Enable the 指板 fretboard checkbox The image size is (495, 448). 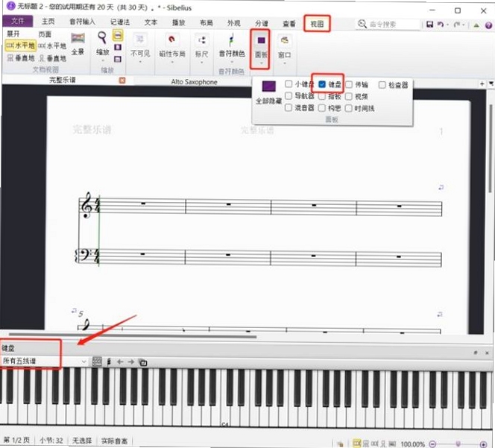[x=322, y=96]
